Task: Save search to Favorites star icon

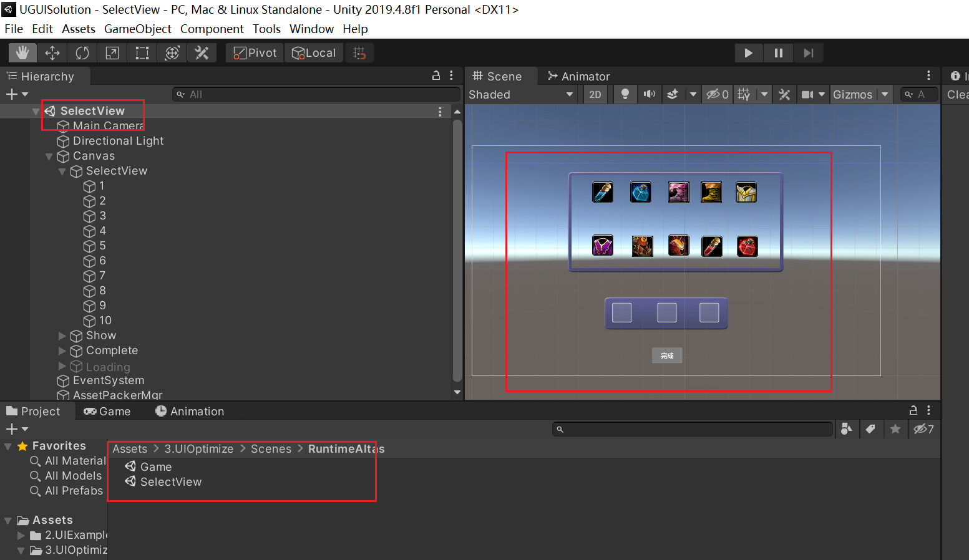Action: click(x=895, y=429)
